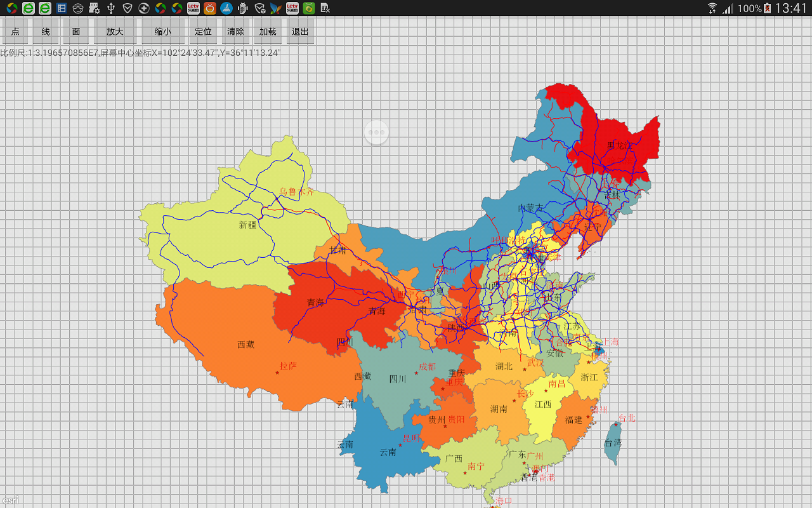The height and width of the screenshot is (508, 812).
Task: Zoom in with the 放大 button
Action: 115,31
